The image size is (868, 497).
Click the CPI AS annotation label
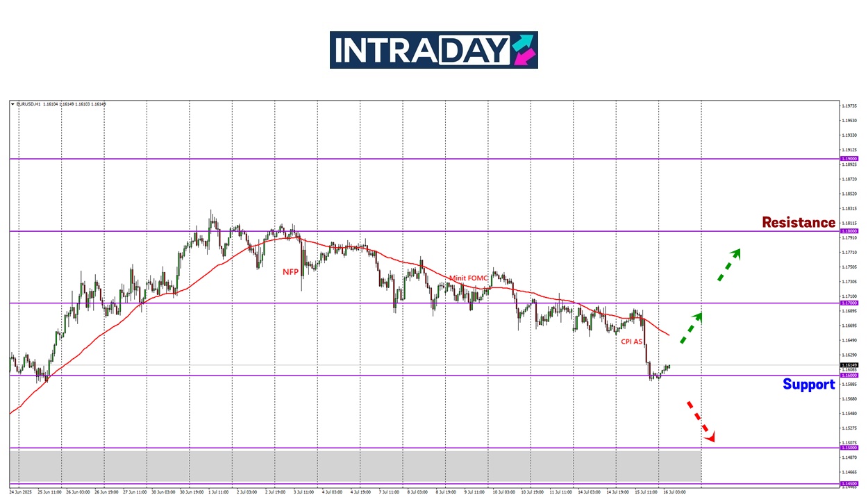[632, 342]
